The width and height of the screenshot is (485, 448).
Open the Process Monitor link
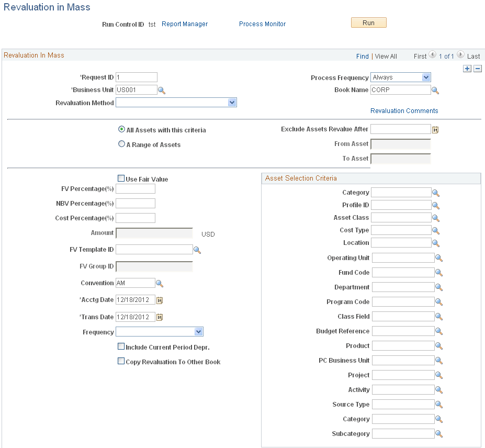tap(262, 24)
